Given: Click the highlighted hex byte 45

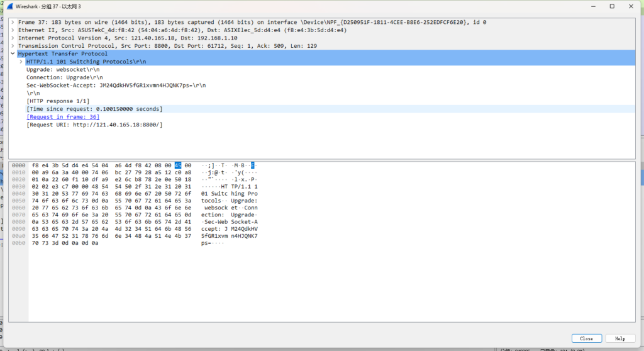Looking at the screenshot, I should 178,165.
